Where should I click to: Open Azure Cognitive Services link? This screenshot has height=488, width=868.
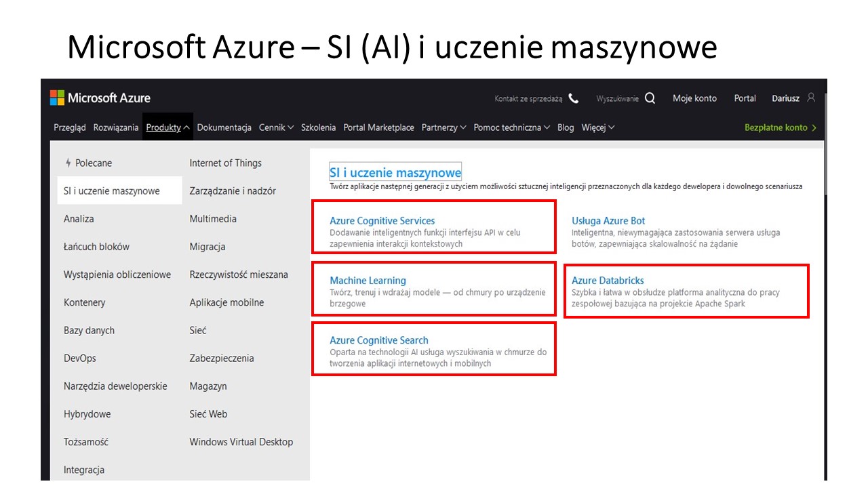point(382,221)
